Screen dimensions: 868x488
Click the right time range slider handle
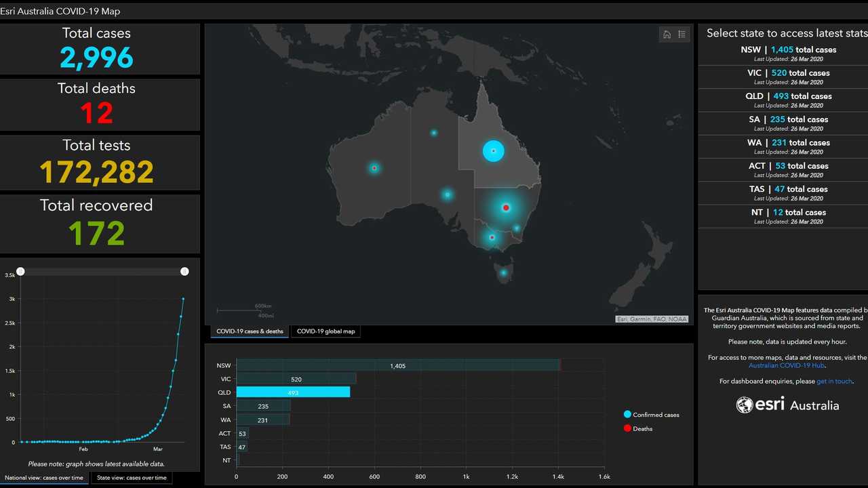click(184, 271)
